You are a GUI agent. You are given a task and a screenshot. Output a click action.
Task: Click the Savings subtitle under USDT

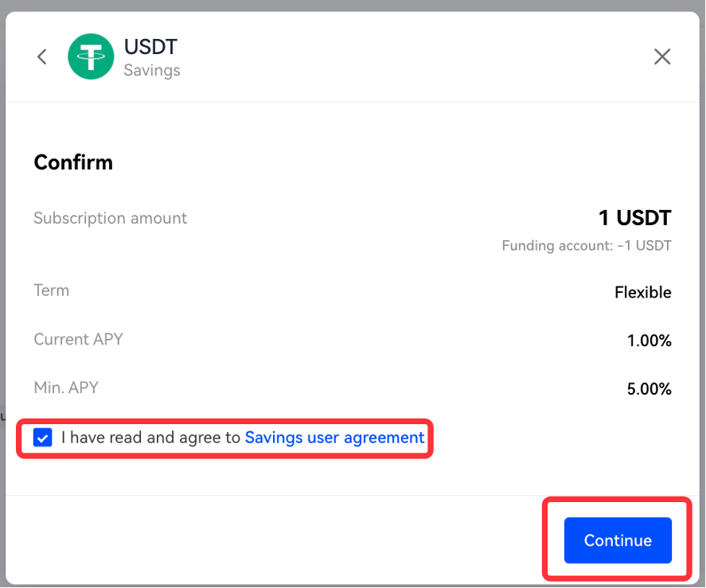point(152,70)
